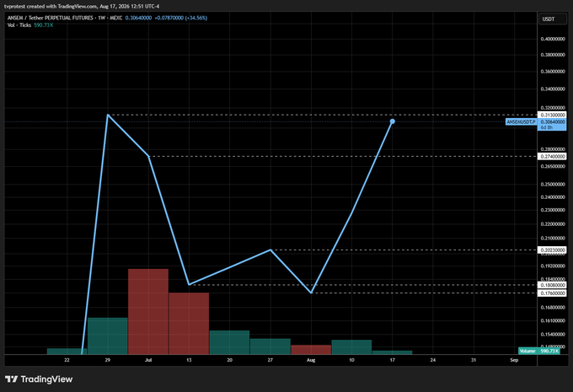This screenshot has height=392, width=573.
Task: Select the 0.17600000 price level label
Action: 553,293
